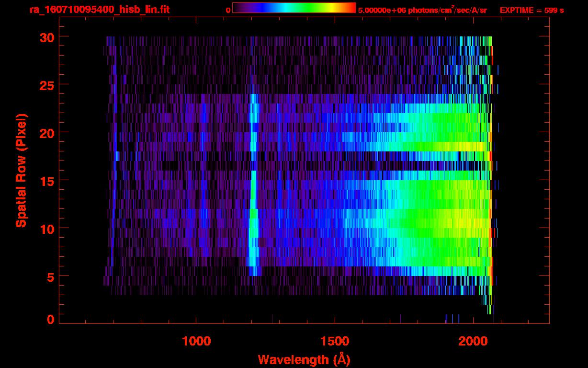Click the colorbar minimum label 0

[228, 10]
